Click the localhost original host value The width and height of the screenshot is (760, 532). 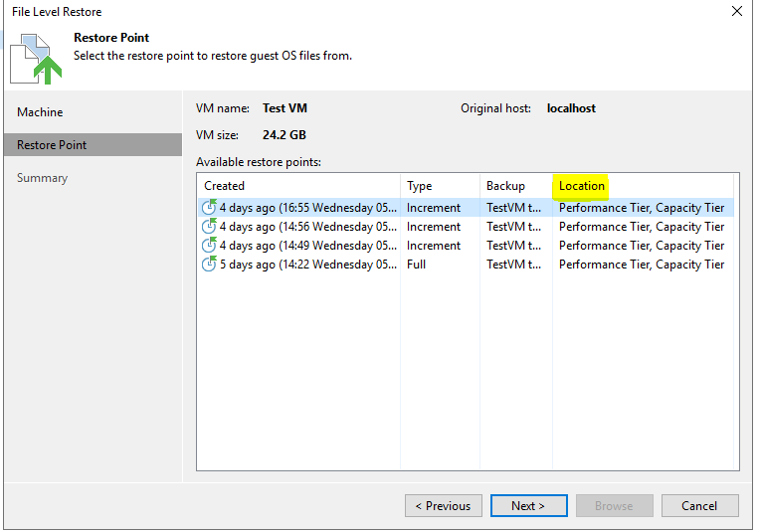coord(571,108)
